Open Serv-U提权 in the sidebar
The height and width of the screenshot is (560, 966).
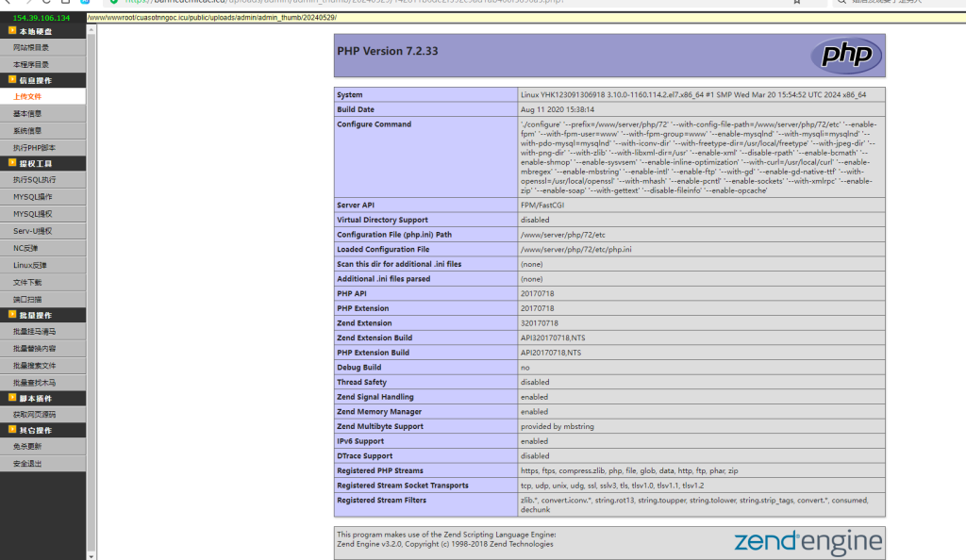click(x=43, y=231)
